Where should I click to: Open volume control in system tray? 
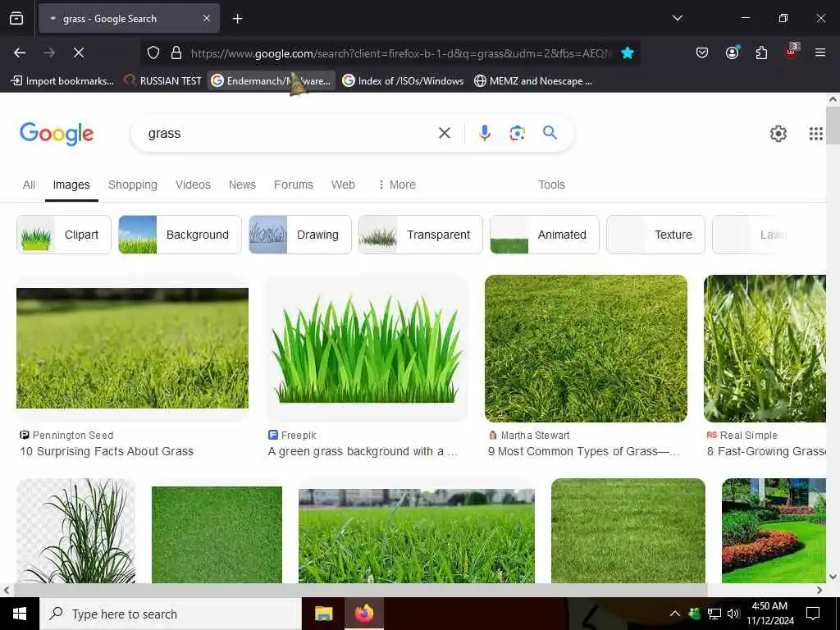tap(733, 614)
